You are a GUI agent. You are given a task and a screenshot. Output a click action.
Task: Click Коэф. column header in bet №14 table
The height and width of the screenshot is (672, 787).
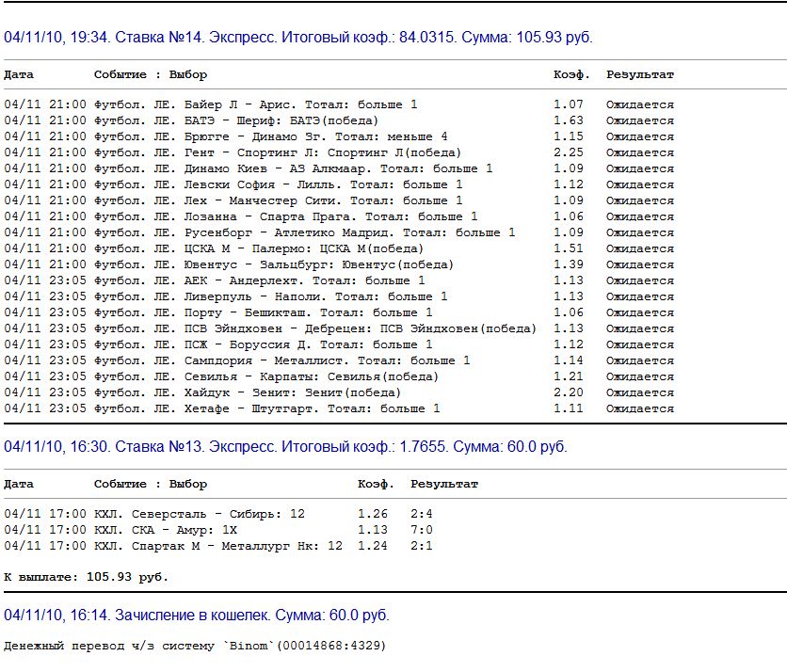coord(572,74)
